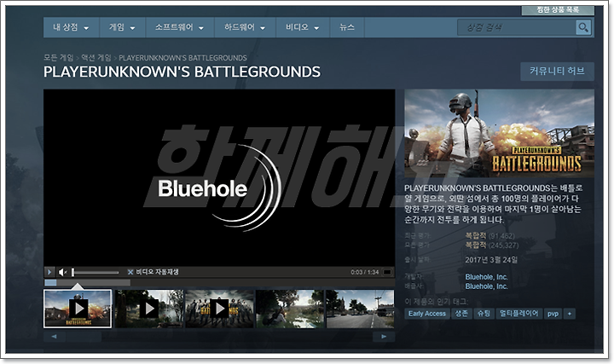The width and height of the screenshot is (614, 364).
Task: Click into the 상점 검색 search field
Action: point(517,27)
